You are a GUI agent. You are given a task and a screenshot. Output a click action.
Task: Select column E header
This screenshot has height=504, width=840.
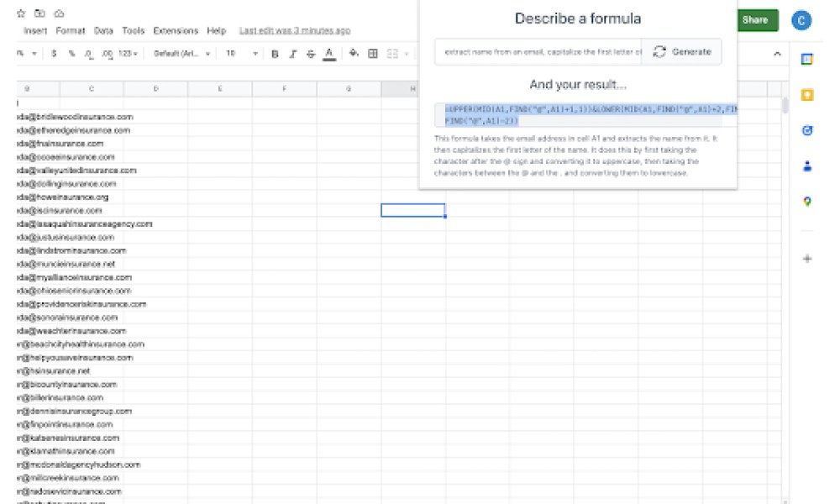[220, 89]
